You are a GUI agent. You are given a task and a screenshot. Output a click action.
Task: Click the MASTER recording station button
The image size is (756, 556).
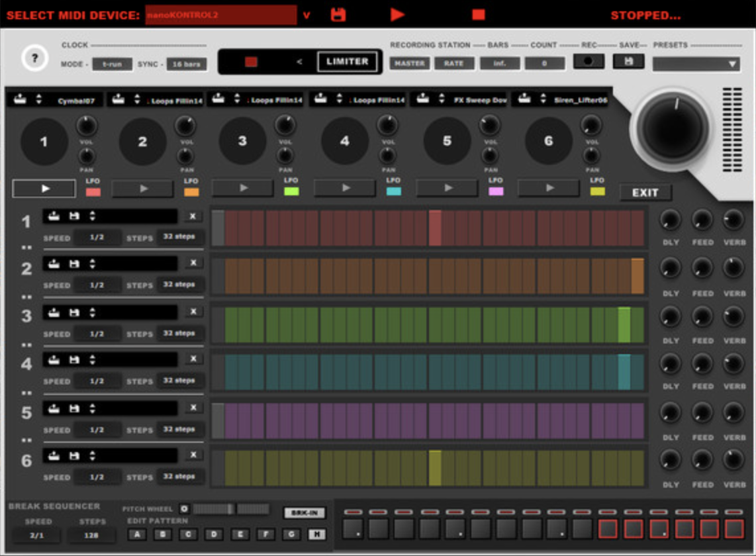(409, 63)
